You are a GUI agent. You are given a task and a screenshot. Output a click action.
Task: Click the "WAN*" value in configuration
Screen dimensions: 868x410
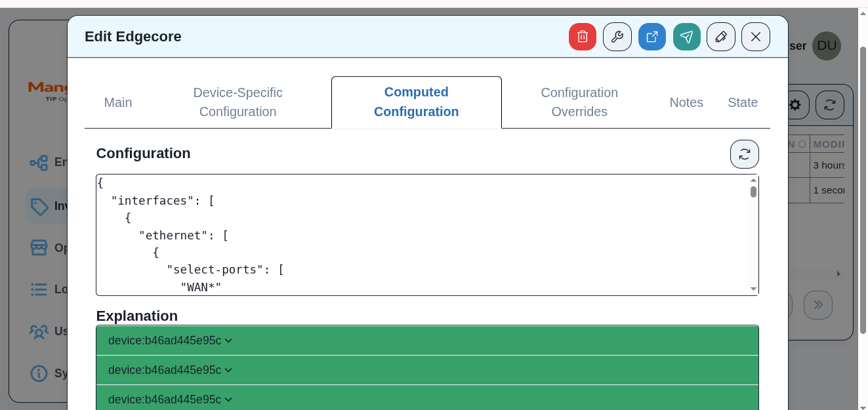point(201,287)
